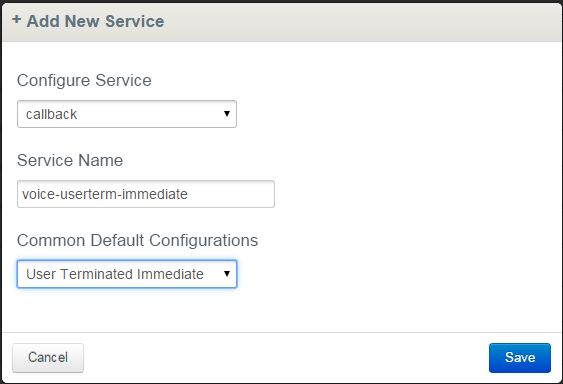The image size is (563, 384).
Task: Place cursor in voice-userterm-immediate text
Action: [105, 194]
